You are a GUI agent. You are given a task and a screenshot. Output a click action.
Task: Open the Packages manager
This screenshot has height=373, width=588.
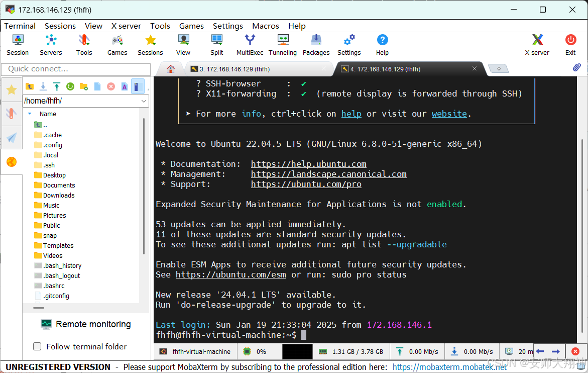tap(316, 44)
